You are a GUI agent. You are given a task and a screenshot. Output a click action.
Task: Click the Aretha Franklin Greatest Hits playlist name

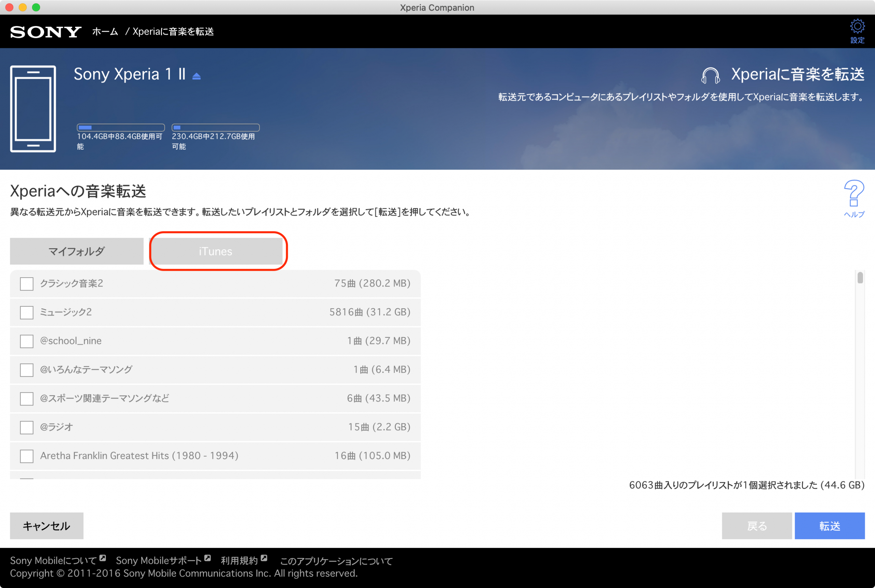tap(139, 456)
